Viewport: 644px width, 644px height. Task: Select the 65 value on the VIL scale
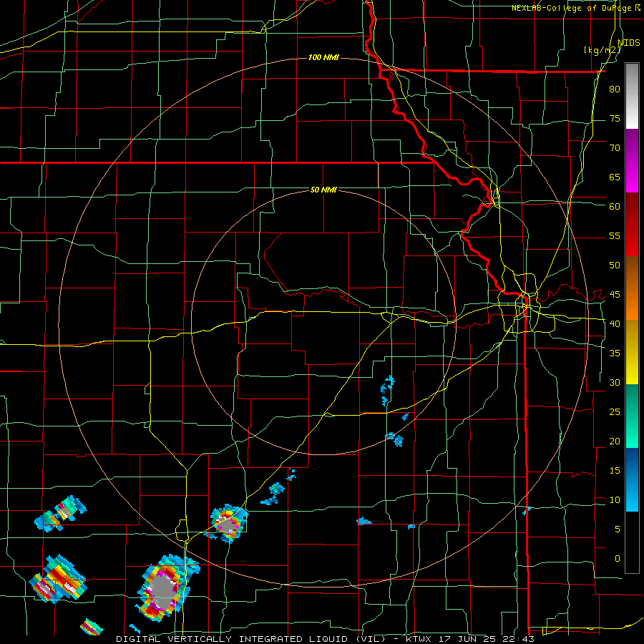click(615, 177)
